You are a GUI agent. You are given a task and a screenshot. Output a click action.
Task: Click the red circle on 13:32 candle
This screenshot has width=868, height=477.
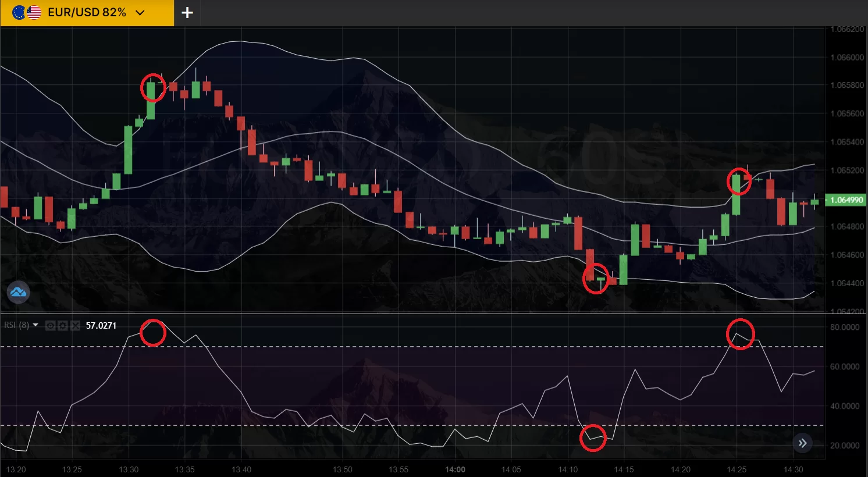coord(153,88)
